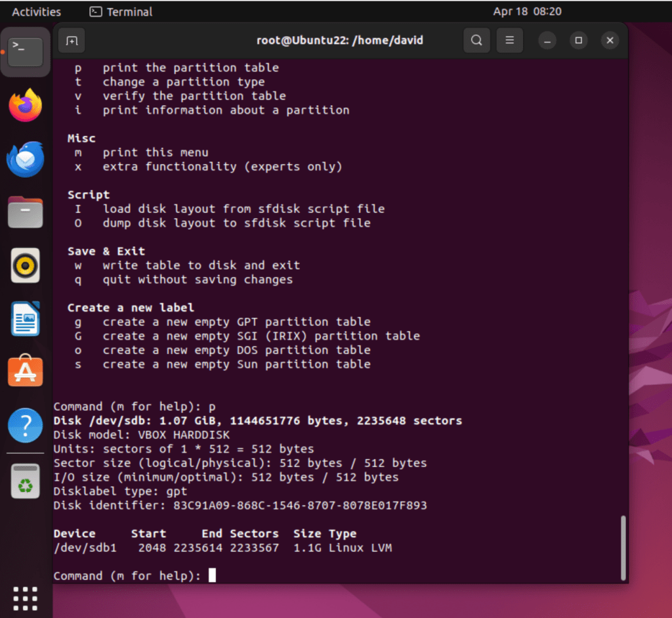The image size is (672, 618).
Task: Open the Activities overview
Action: click(36, 12)
